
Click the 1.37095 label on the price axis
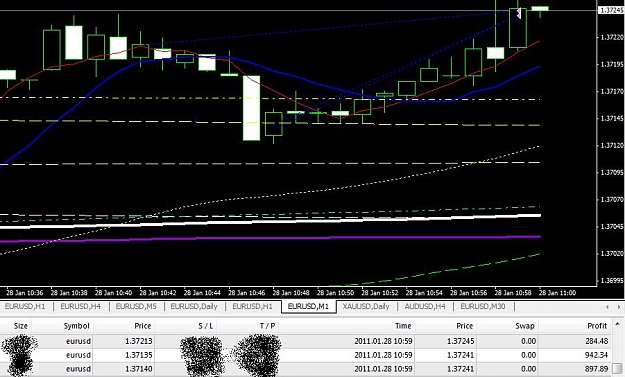pyautogui.click(x=611, y=173)
